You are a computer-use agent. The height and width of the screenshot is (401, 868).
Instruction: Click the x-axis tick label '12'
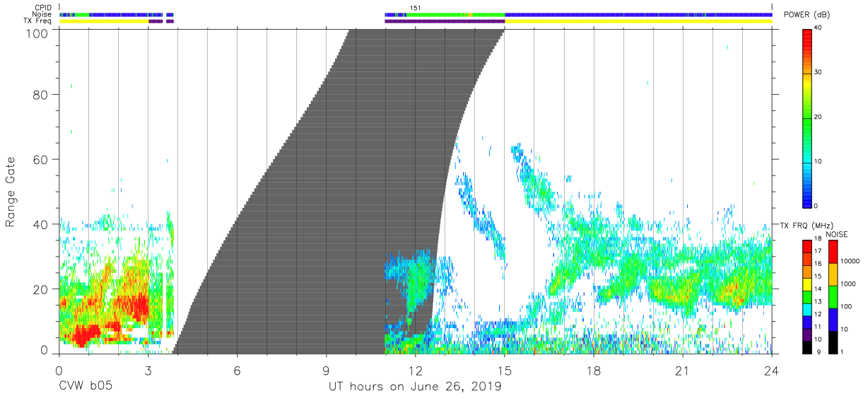click(x=416, y=370)
